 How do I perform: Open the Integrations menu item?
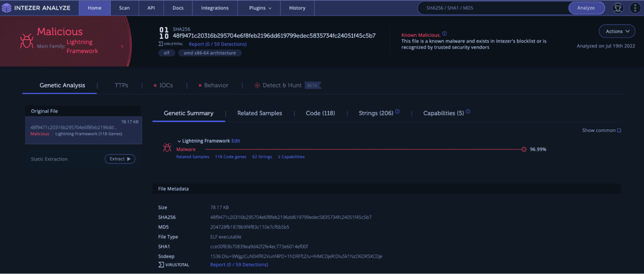(215, 8)
